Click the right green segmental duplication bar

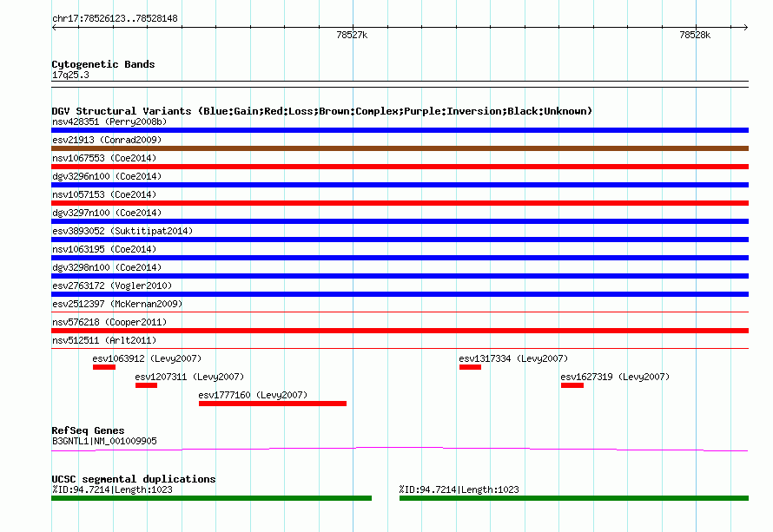[574, 498]
